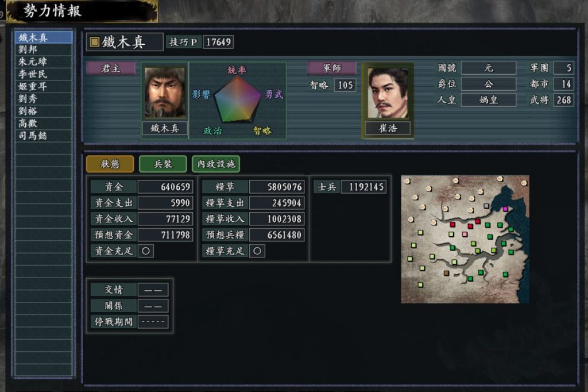
Task: Select the 狀態 tab
Action: pos(110,164)
